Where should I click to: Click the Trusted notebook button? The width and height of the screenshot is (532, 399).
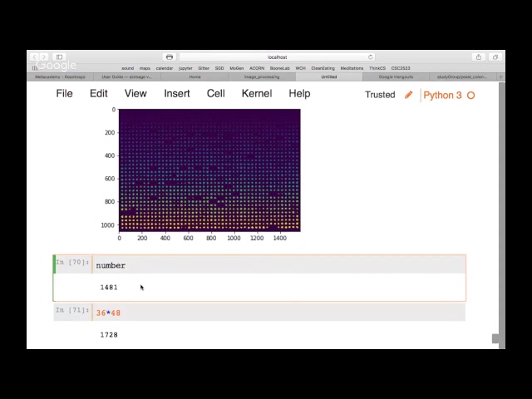380,95
